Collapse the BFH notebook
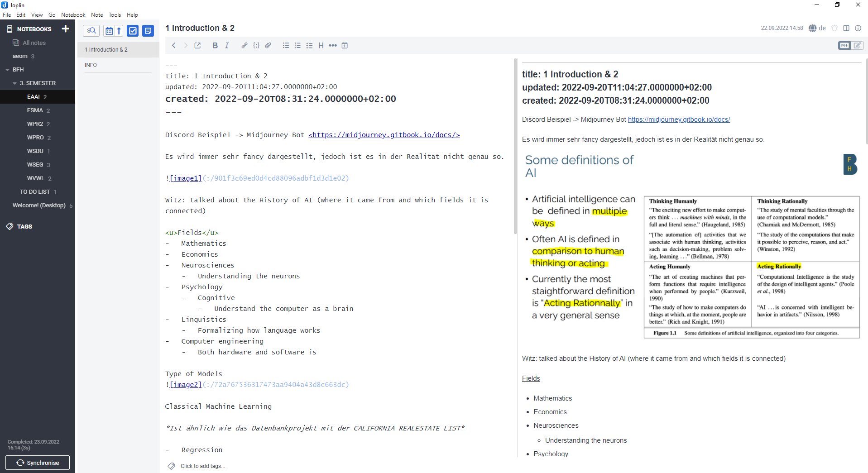 pyautogui.click(x=6, y=69)
